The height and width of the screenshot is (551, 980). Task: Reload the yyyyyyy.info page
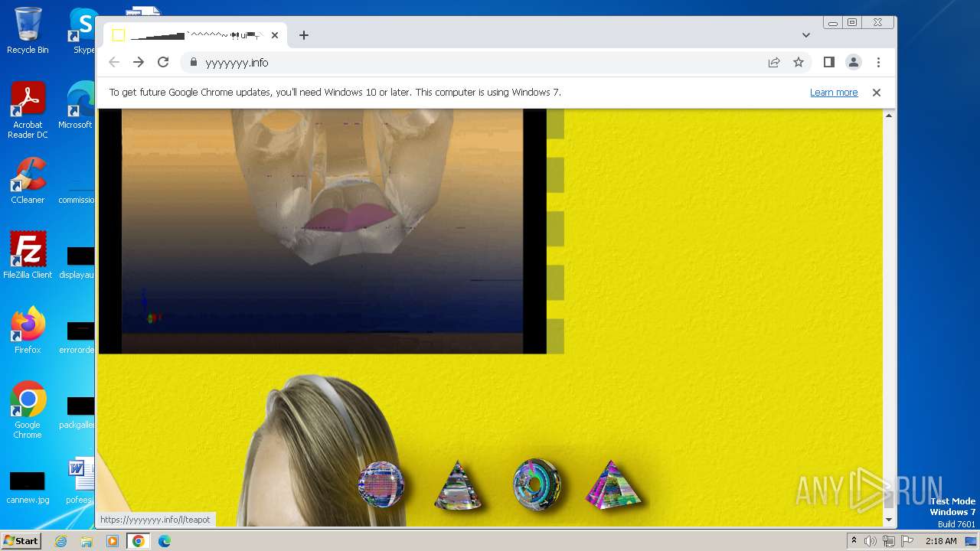(x=163, y=63)
